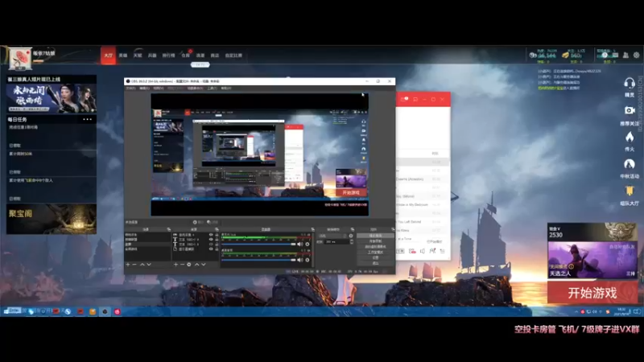Image resolution: width=644 pixels, height=362 pixels.
Task: Adjust second mixer channel volume slider
Action: (258, 260)
